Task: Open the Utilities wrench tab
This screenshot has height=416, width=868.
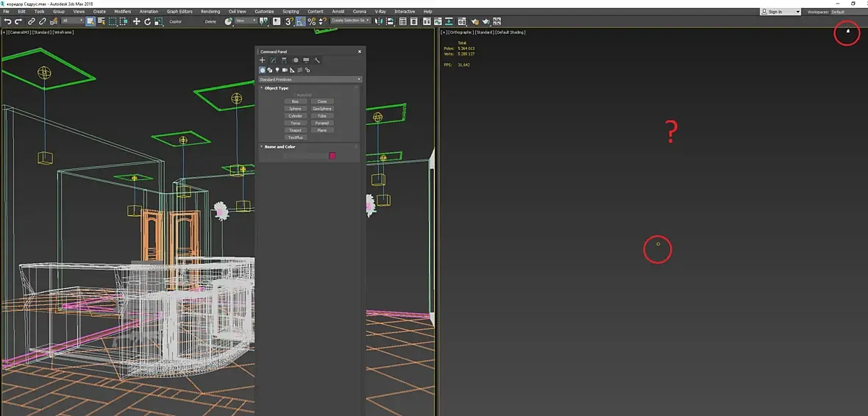Action: 317,60
